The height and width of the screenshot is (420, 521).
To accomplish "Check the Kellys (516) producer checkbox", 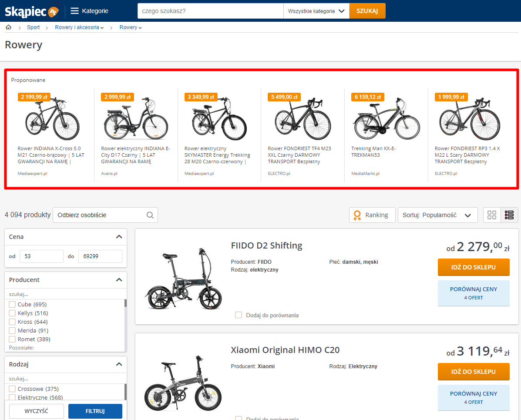I will click(12, 313).
